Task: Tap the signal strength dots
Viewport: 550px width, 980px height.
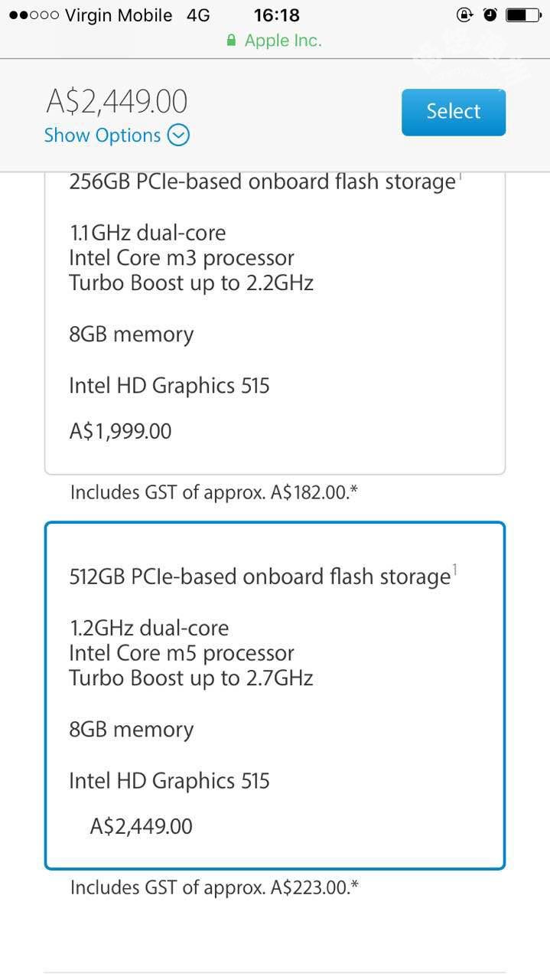Action: [34, 15]
